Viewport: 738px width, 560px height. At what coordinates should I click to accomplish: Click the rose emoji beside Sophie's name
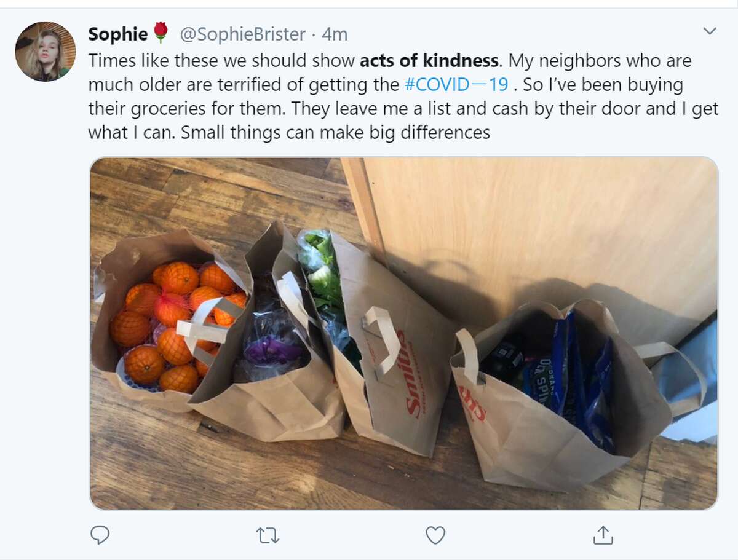pos(161,33)
